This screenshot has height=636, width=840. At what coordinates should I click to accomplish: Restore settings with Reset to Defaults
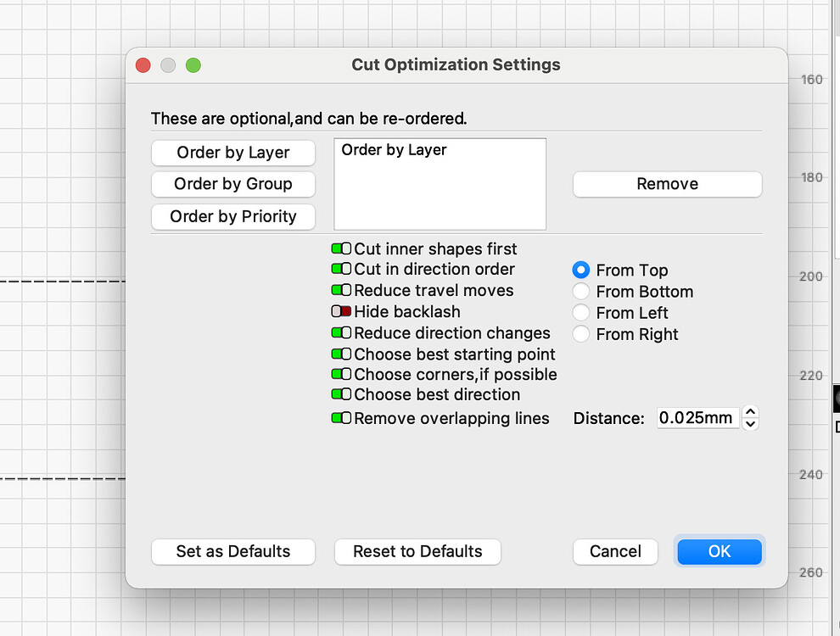[417, 551]
